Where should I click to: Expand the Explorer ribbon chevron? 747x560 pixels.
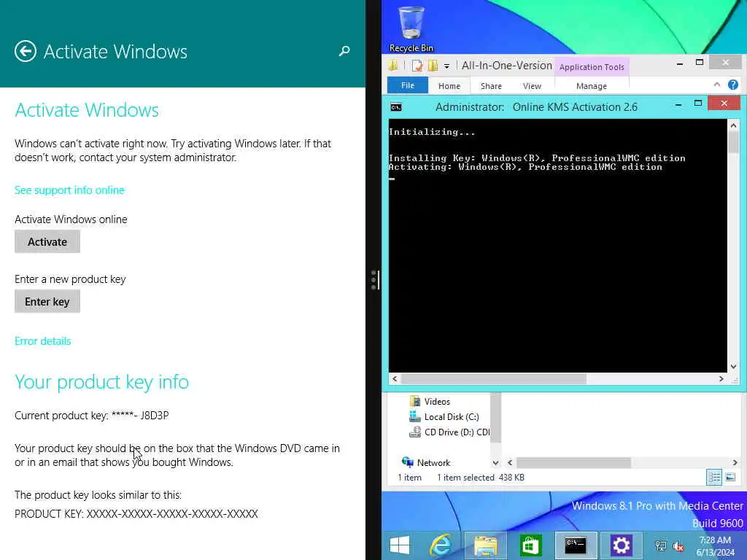(717, 85)
